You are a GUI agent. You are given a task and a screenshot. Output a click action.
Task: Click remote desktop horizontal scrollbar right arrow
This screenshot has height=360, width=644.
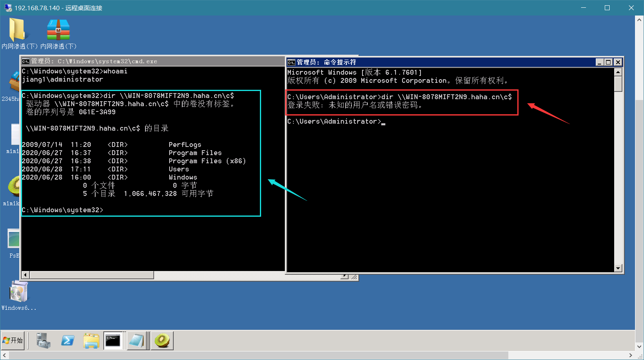tap(631, 356)
